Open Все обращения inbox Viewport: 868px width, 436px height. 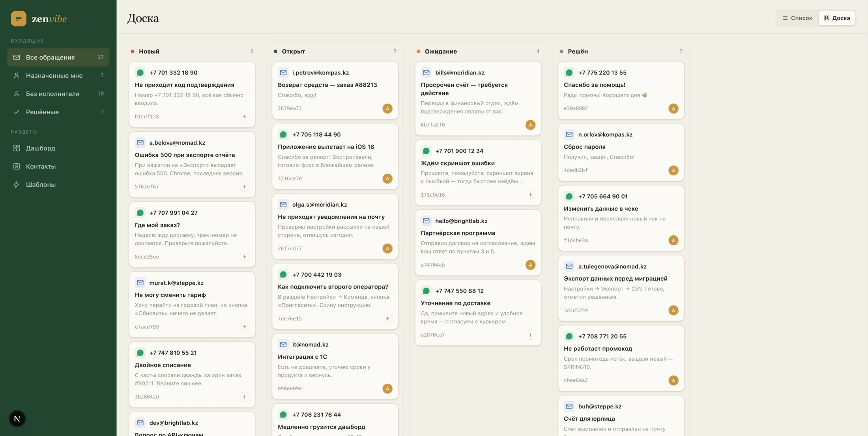click(x=58, y=57)
